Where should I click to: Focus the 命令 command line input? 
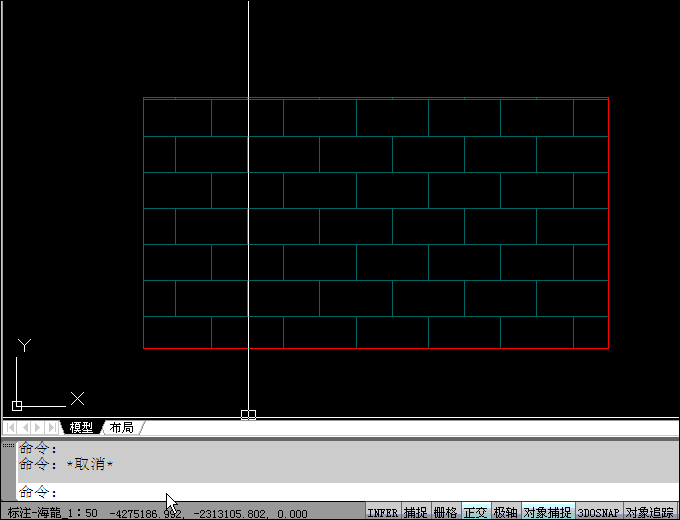348,492
